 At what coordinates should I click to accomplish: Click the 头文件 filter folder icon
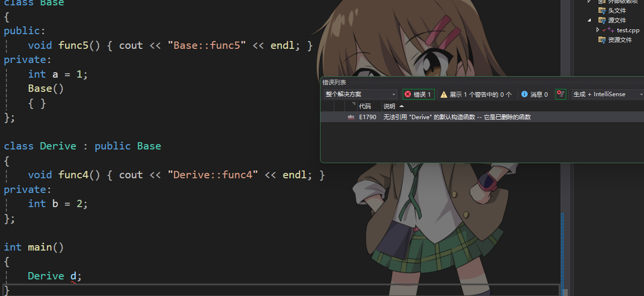click(602, 11)
